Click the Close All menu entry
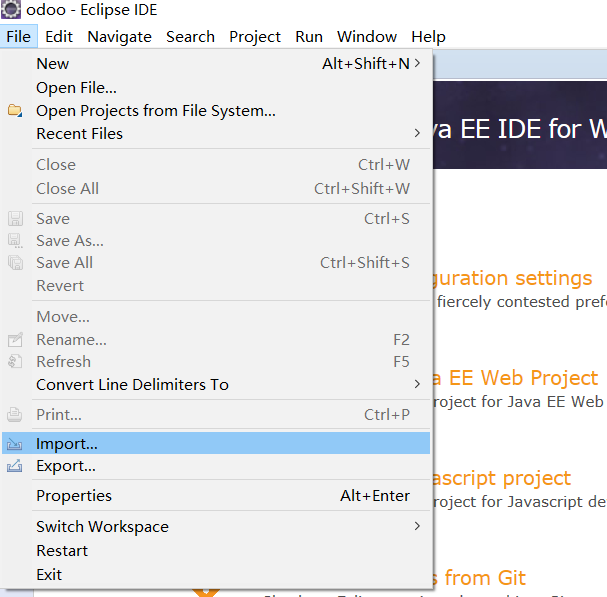 tap(216, 189)
